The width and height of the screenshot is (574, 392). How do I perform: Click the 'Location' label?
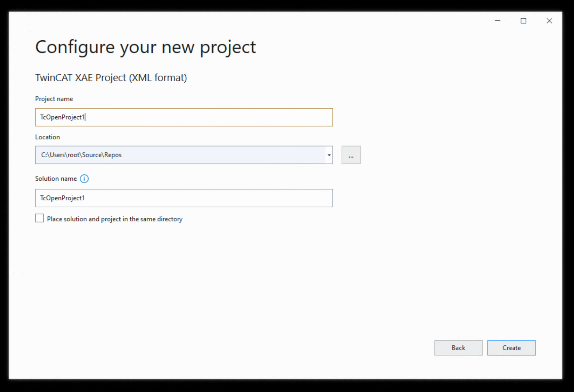[x=48, y=137]
